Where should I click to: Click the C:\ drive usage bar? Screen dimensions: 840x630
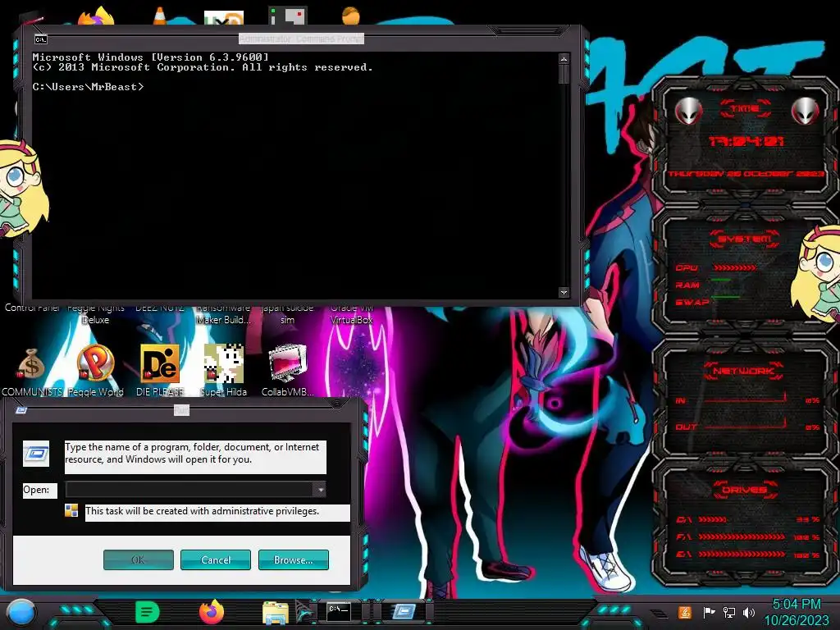coord(713,519)
